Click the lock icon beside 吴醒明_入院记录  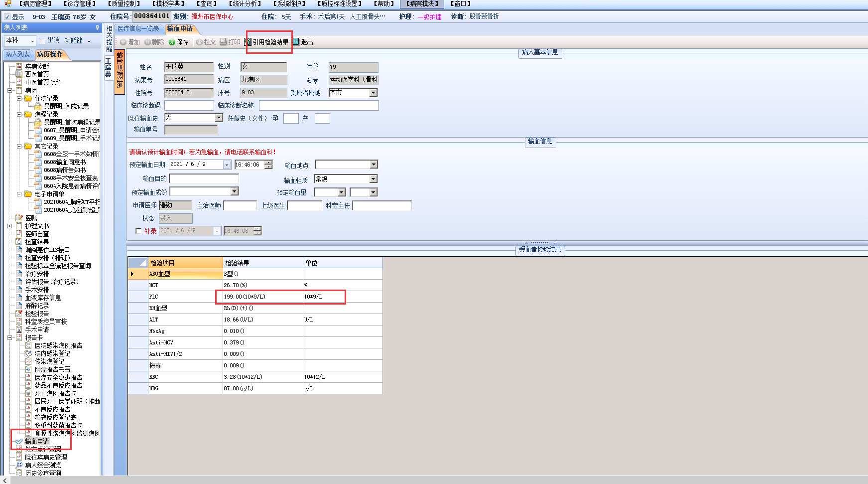pyautogui.click(x=38, y=106)
